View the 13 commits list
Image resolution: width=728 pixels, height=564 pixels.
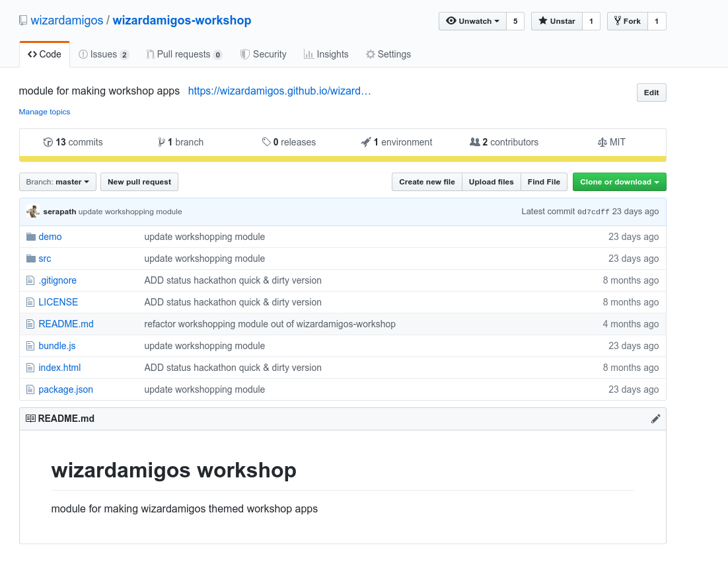click(x=73, y=142)
